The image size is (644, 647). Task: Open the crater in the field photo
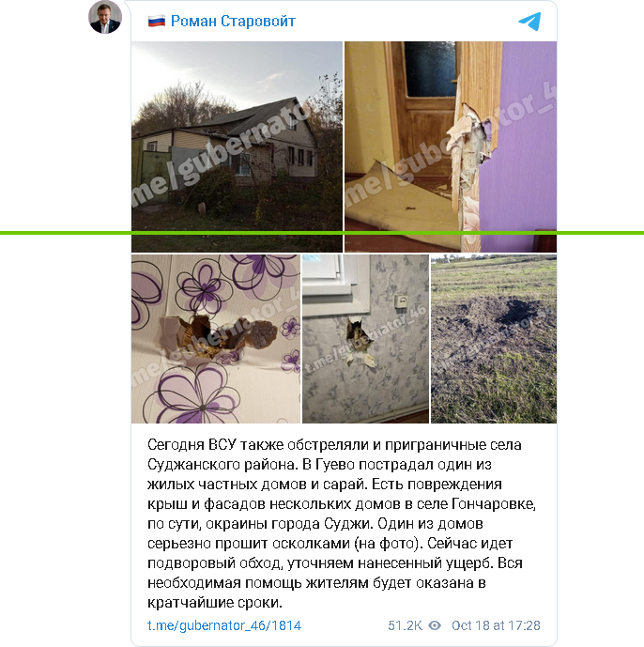(x=494, y=339)
